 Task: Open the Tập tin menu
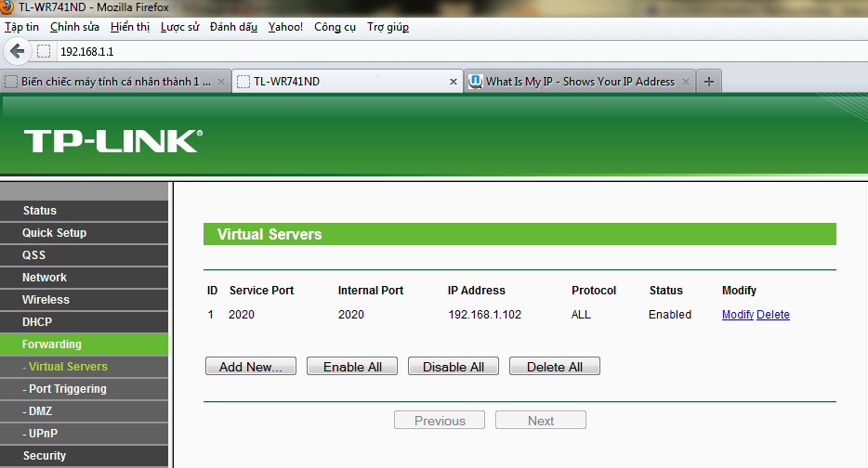point(21,27)
